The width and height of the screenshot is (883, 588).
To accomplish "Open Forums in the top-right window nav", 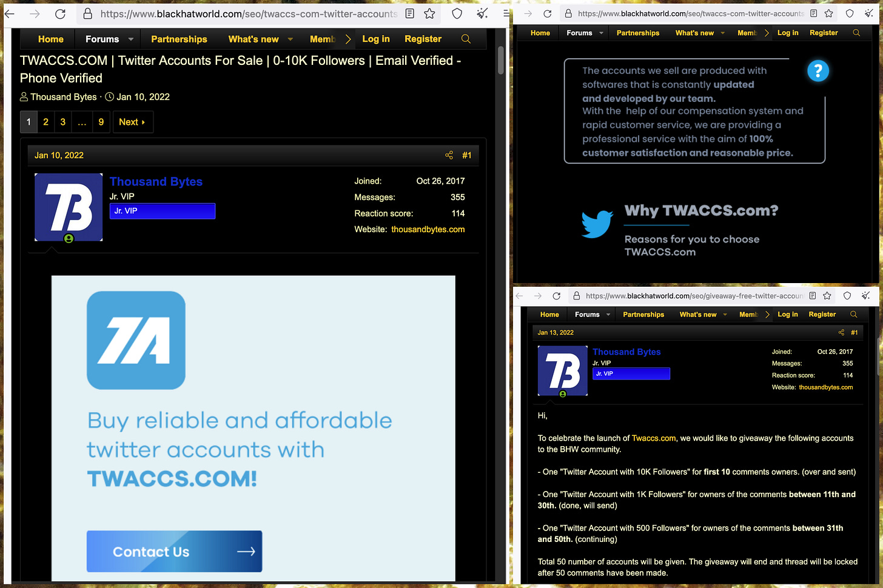I will click(579, 33).
